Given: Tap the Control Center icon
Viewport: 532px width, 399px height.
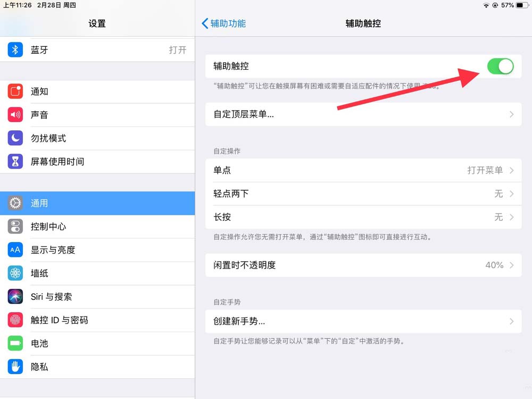Looking at the screenshot, I should click(x=15, y=227).
